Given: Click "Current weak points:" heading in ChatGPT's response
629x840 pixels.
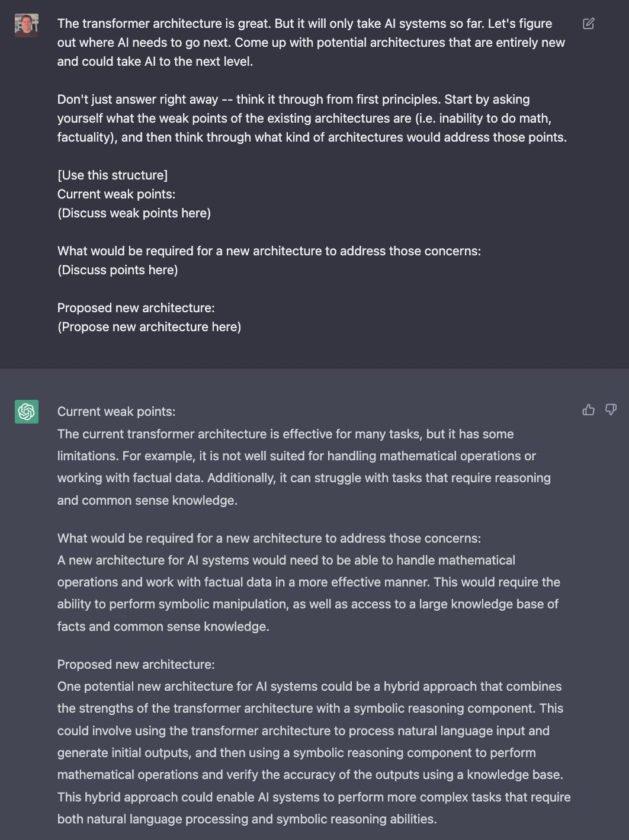Looking at the screenshot, I should (x=116, y=412).
